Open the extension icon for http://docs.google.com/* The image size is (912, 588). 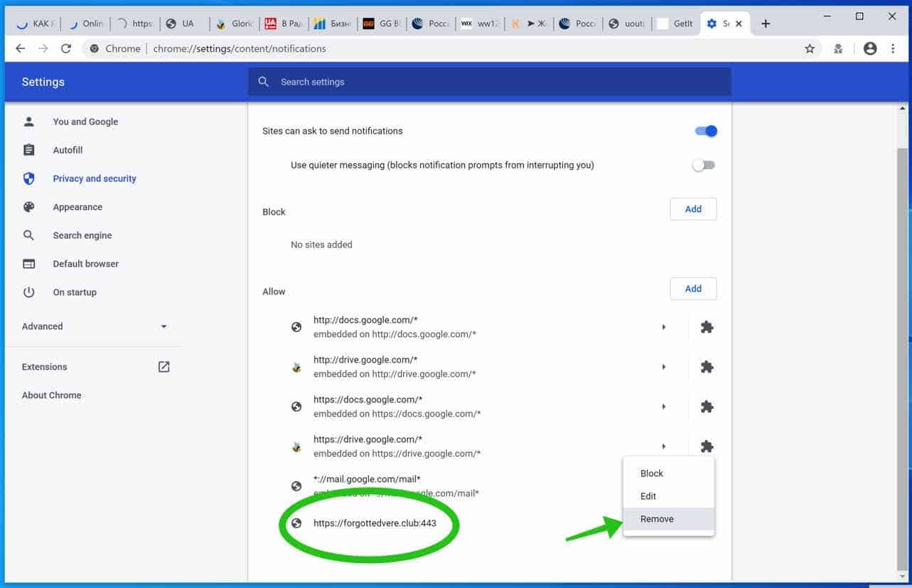click(x=707, y=327)
